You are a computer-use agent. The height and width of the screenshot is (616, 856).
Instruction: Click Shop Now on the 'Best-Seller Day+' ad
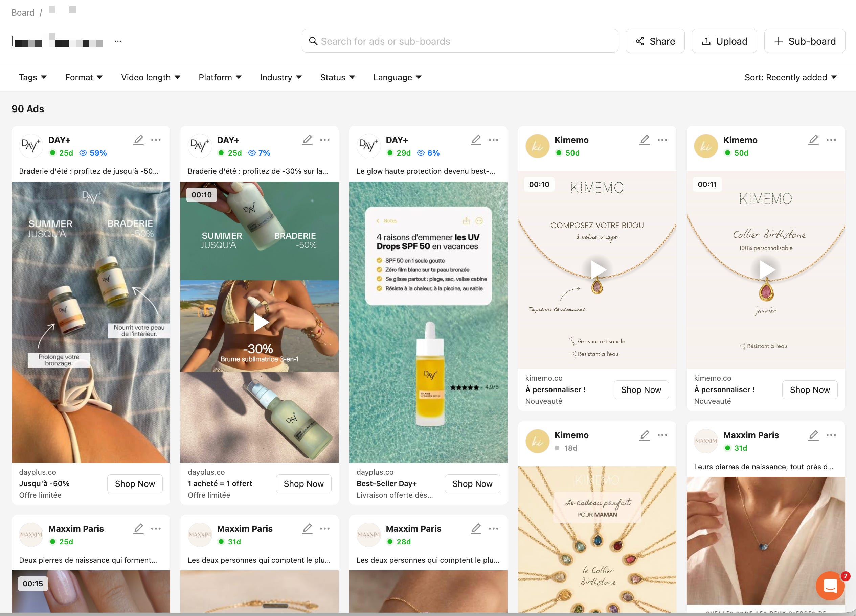[x=472, y=483]
